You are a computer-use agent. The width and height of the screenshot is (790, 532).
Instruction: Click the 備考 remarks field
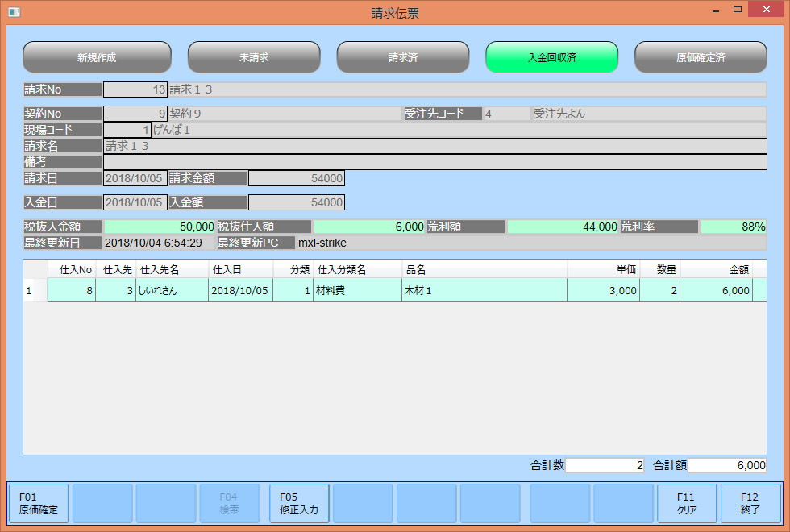pyautogui.click(x=434, y=162)
